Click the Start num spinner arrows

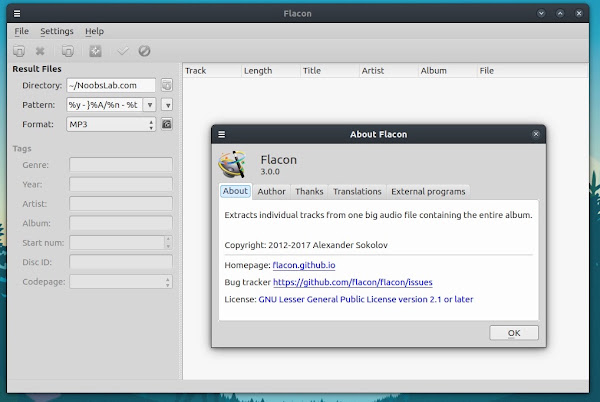point(168,243)
